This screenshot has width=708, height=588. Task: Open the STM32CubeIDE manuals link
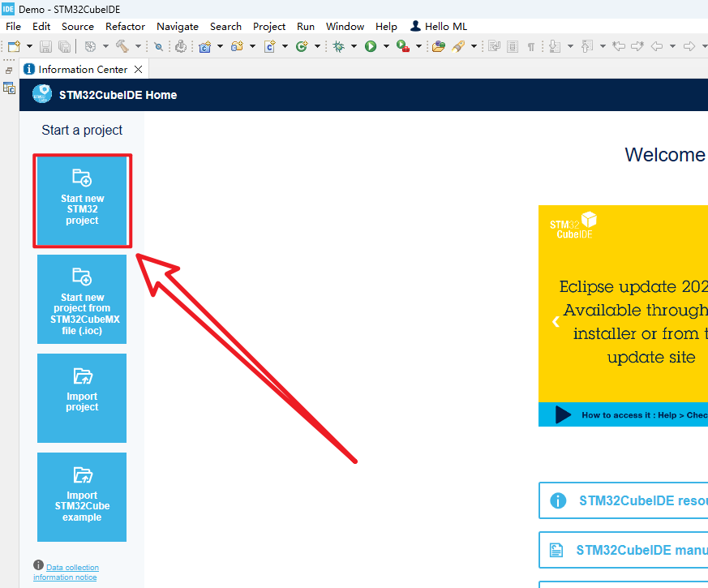[x=624, y=550]
